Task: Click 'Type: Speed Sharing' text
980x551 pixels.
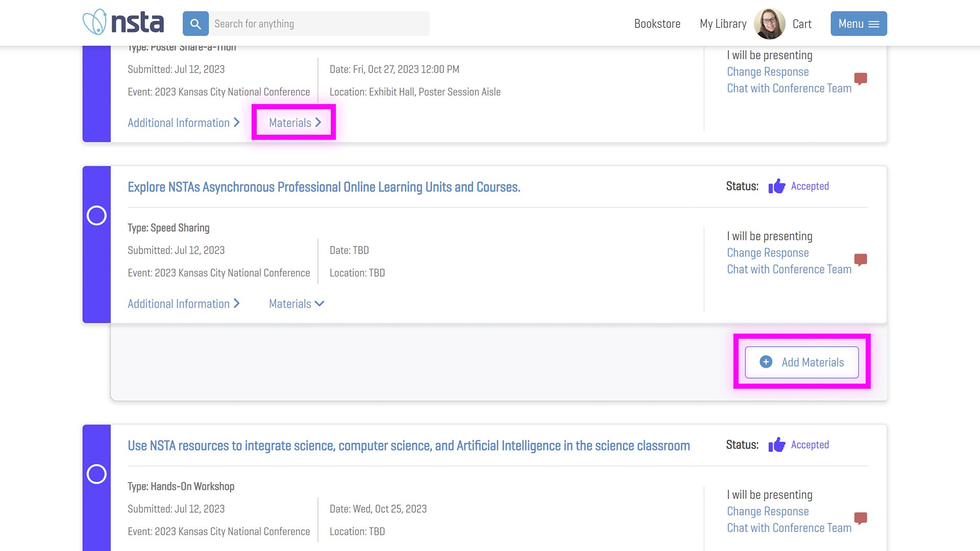Action: [x=168, y=228]
